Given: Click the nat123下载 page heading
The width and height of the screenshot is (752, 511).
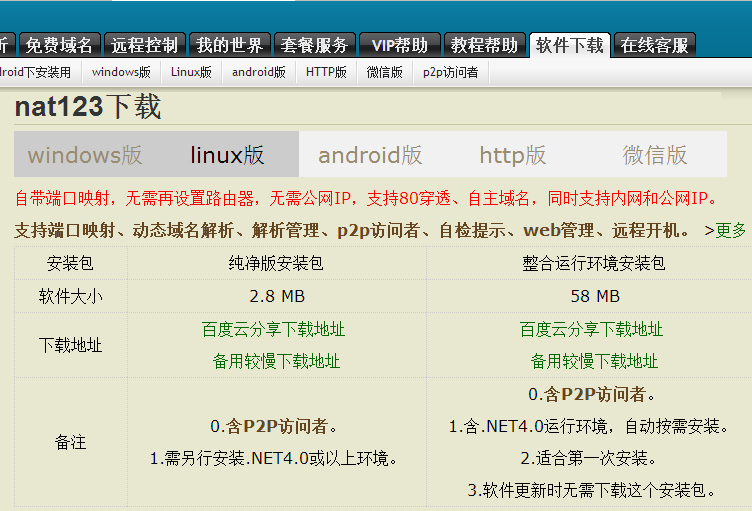Looking at the screenshot, I should click(x=88, y=107).
